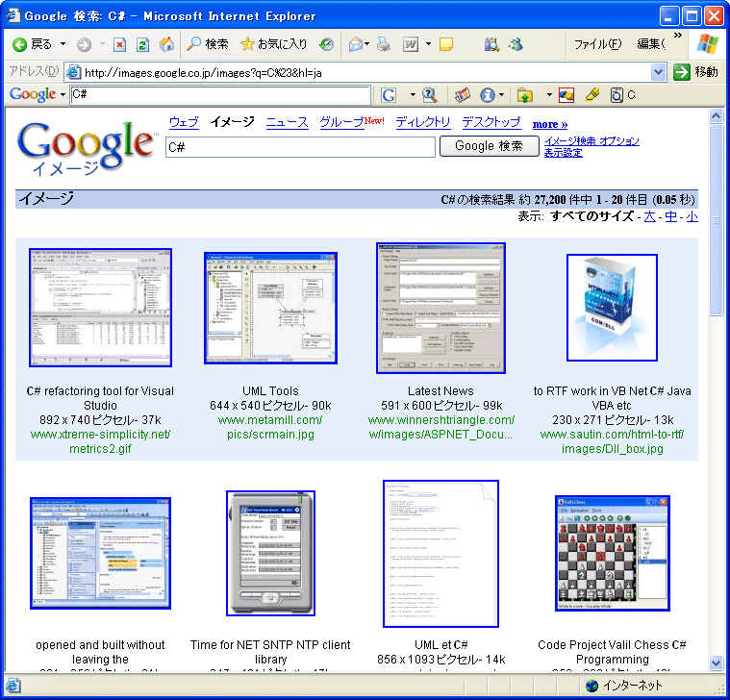
Task: Switch to the ニュース tab
Action: pos(287,122)
